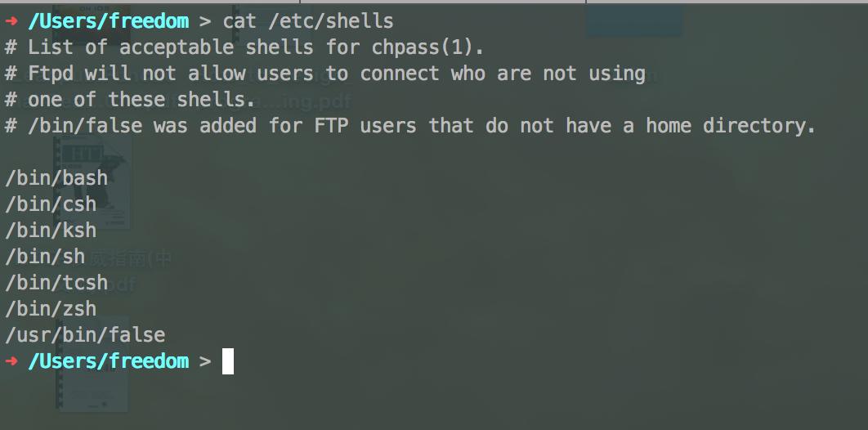The height and width of the screenshot is (430, 868).
Task: Click the /bin/zsh output line
Action: (x=51, y=309)
